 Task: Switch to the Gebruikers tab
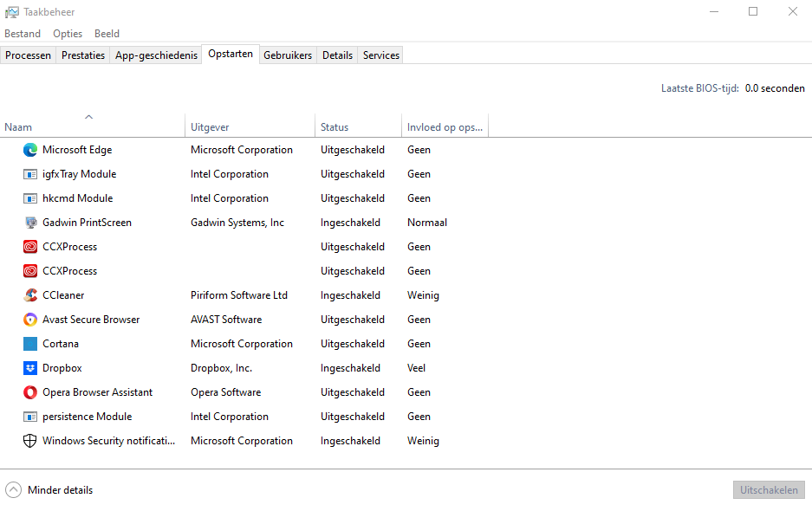tap(288, 55)
